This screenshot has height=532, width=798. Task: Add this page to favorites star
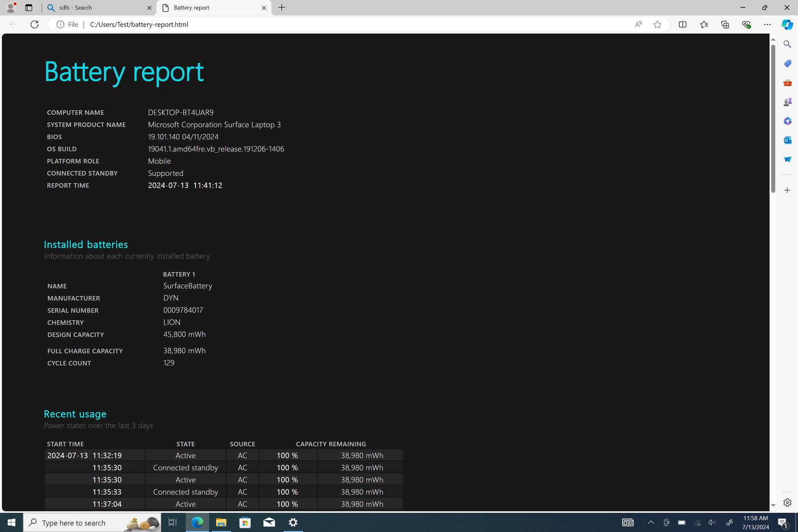click(657, 25)
